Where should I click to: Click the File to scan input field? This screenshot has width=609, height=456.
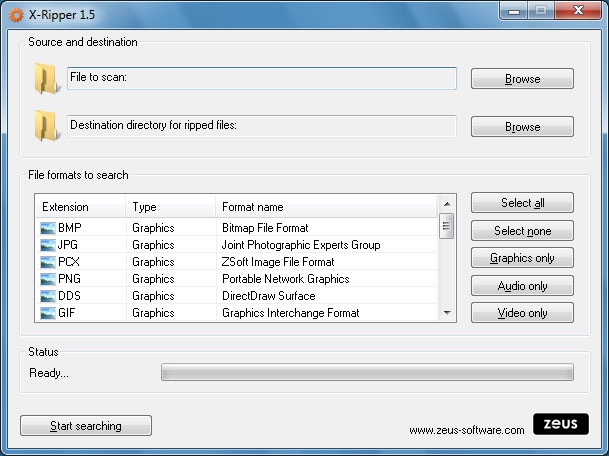tap(262, 78)
